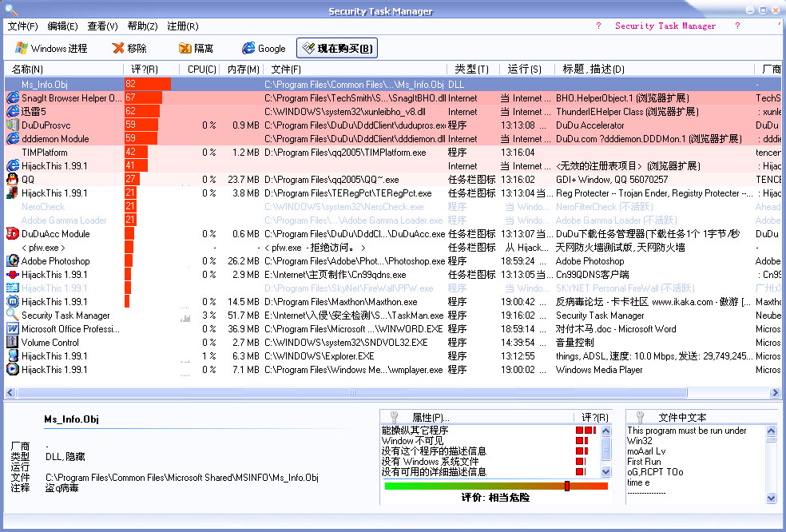
Task: Sort by the 文件(F) column header
Action: pyautogui.click(x=355, y=69)
